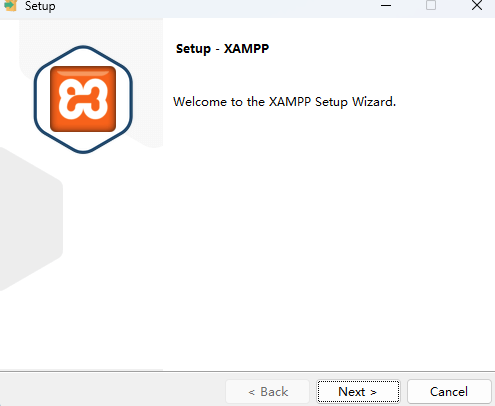The height and width of the screenshot is (406, 495).
Task: Click the disabled maximize box
Action: [x=431, y=5]
